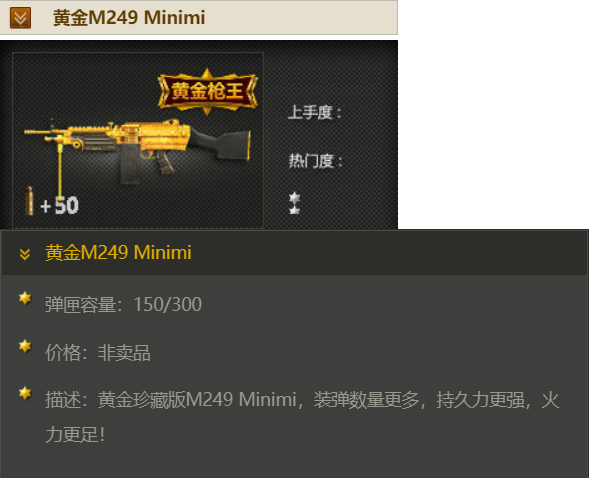Select the 价格: 非卖品 line
591x478 pixels.
[x=98, y=353]
